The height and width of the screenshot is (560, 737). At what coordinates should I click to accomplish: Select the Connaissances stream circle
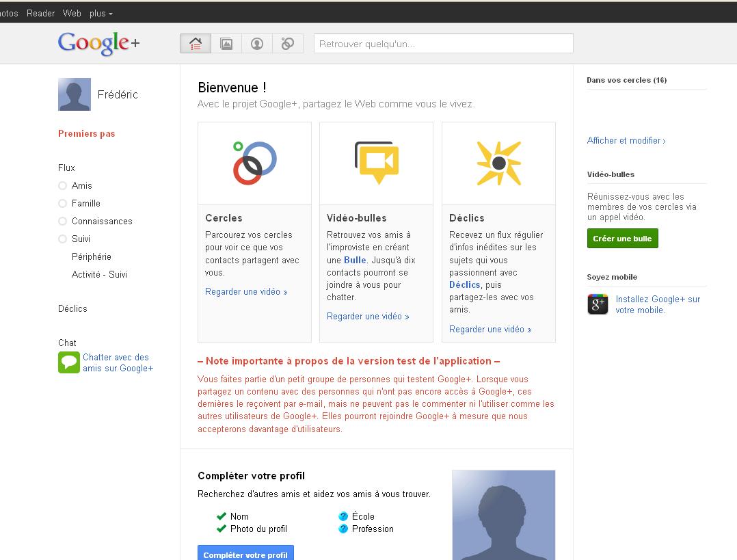tap(62, 221)
